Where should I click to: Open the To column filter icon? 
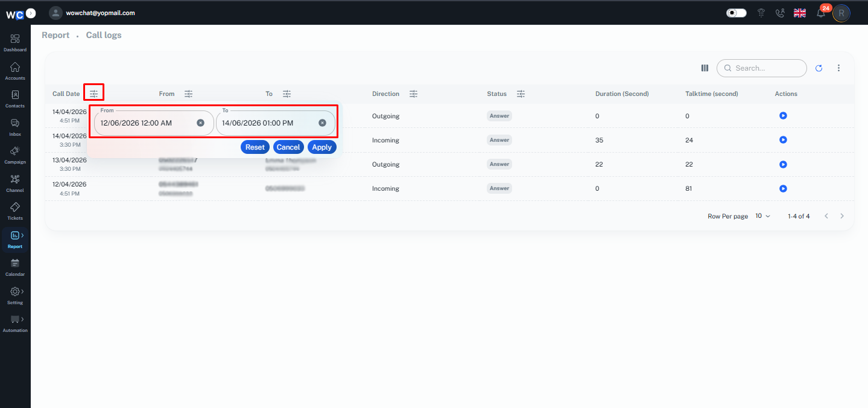pyautogui.click(x=287, y=94)
